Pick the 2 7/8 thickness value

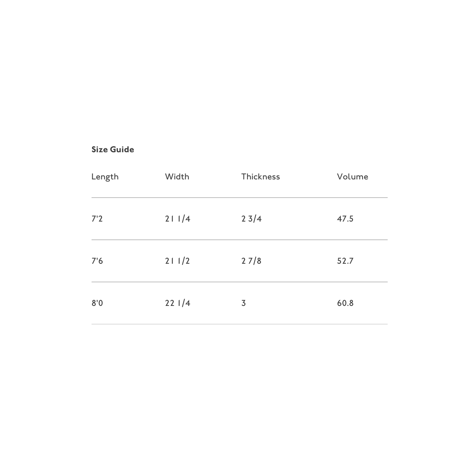point(251,261)
